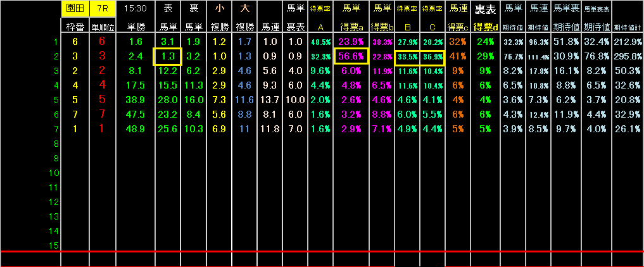Click the 12.4% cell in row 6
The height and width of the screenshot is (267, 644).
pyautogui.click(x=538, y=115)
